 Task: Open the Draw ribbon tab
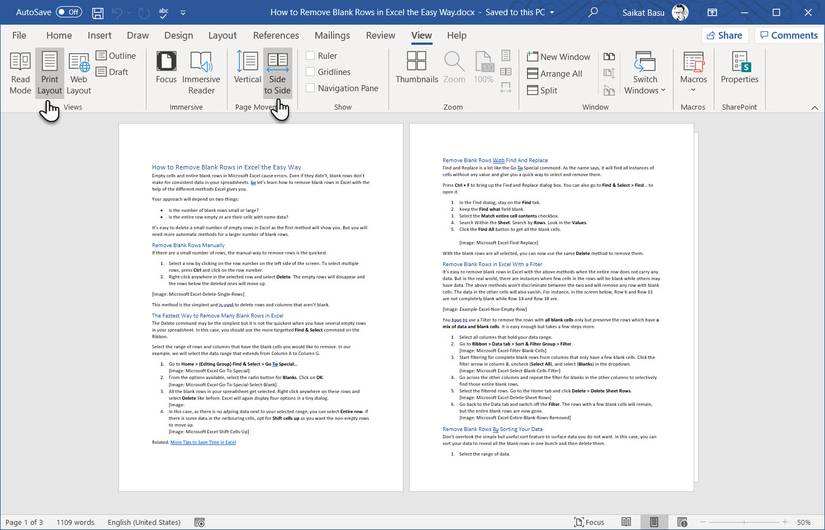pyautogui.click(x=138, y=35)
